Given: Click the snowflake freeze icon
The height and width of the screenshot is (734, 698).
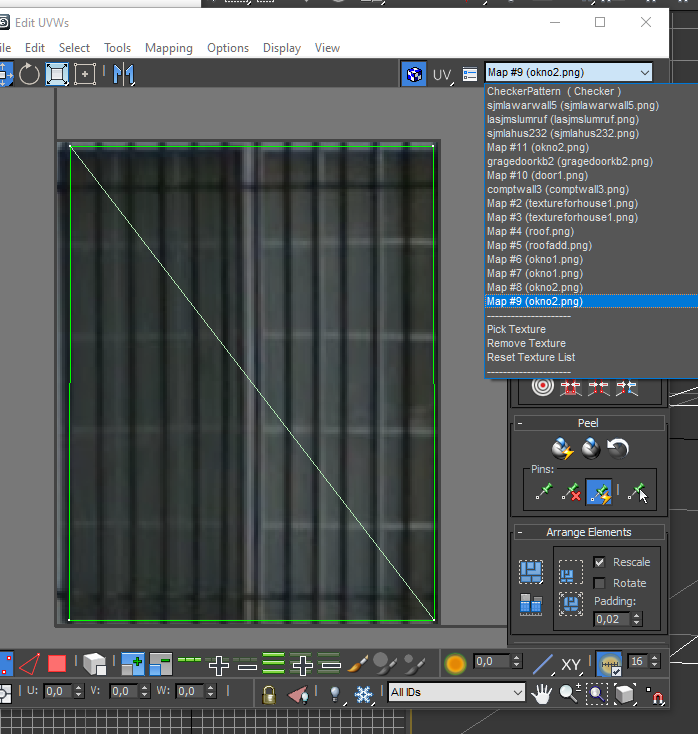Looking at the screenshot, I should 364,693.
